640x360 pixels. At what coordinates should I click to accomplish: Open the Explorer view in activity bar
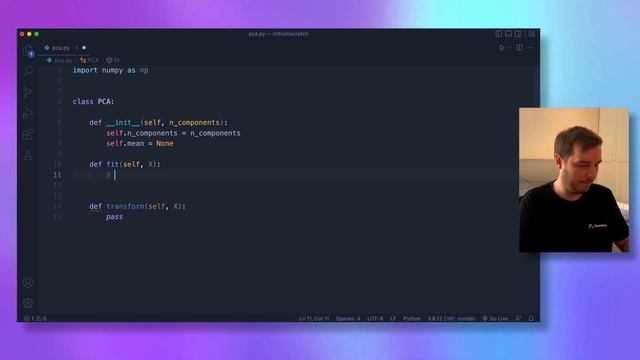[x=28, y=51]
